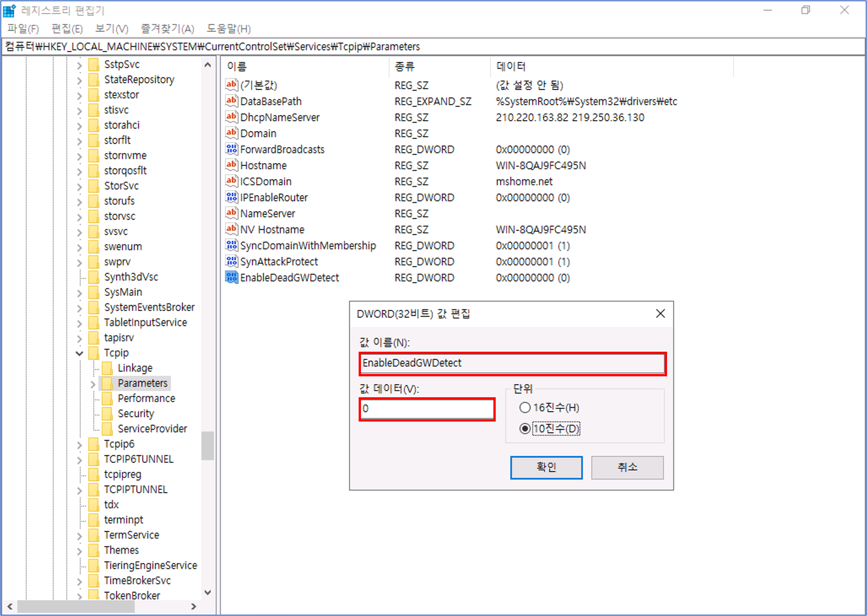Click the SynAttackProtect value icon
The height and width of the screenshot is (616, 867).
[x=231, y=261]
